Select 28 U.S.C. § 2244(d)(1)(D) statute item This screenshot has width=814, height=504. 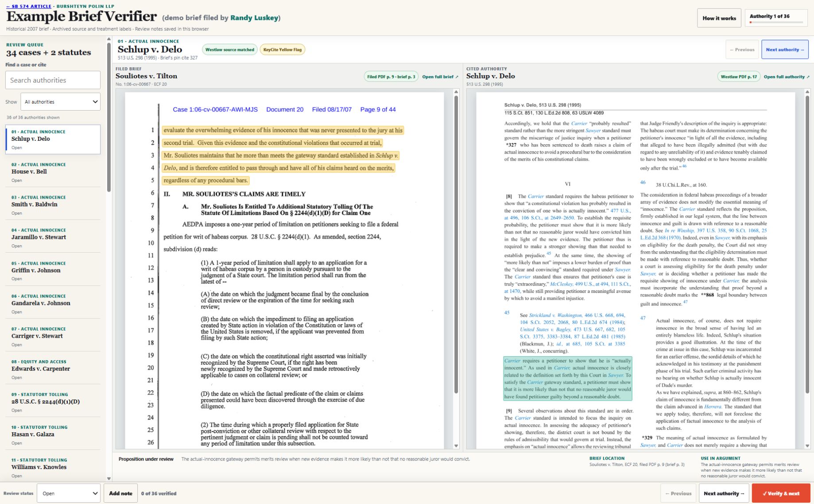(53, 402)
